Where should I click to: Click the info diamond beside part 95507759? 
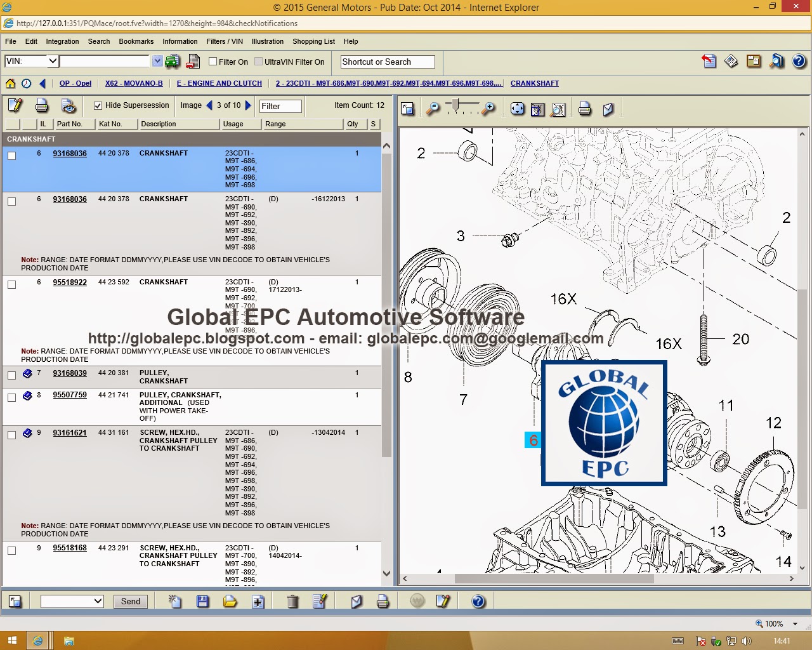pyautogui.click(x=27, y=395)
